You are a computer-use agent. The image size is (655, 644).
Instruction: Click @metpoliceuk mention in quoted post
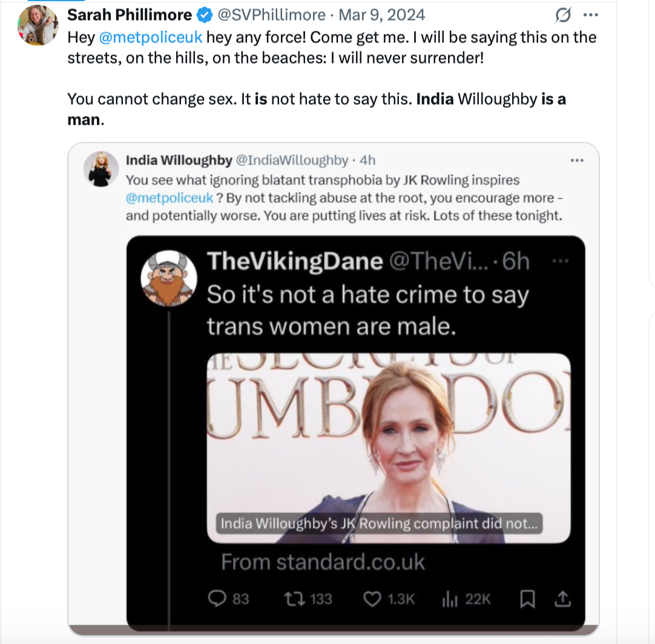click(170, 198)
